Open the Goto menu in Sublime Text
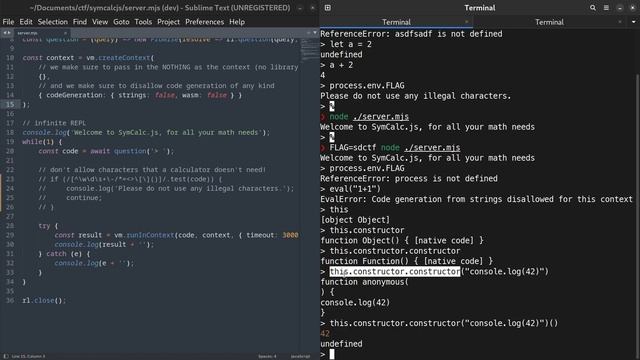 point(121,22)
